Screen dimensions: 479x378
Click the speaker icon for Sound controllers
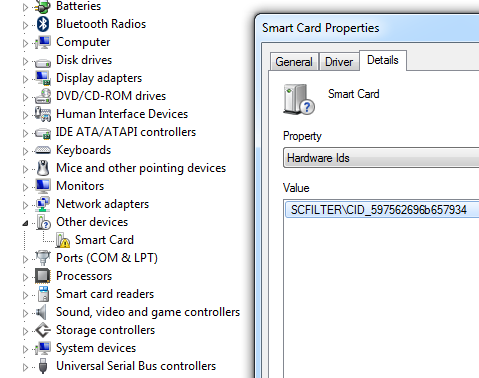pyautogui.click(x=41, y=312)
